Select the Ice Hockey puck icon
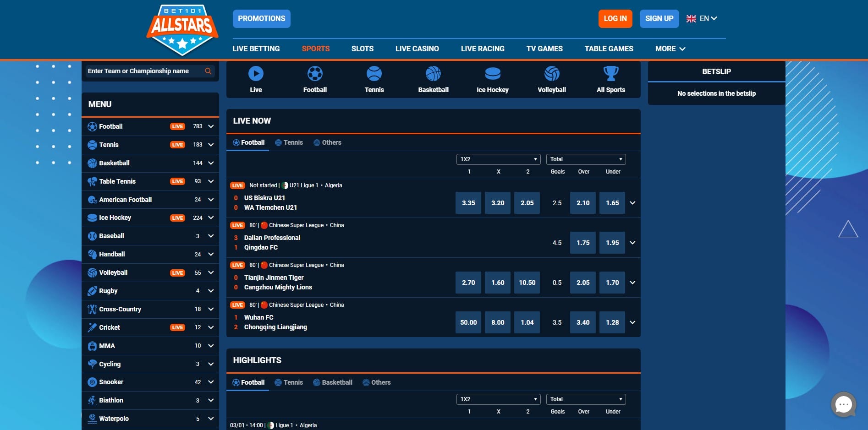The width and height of the screenshot is (868, 430). (x=493, y=74)
